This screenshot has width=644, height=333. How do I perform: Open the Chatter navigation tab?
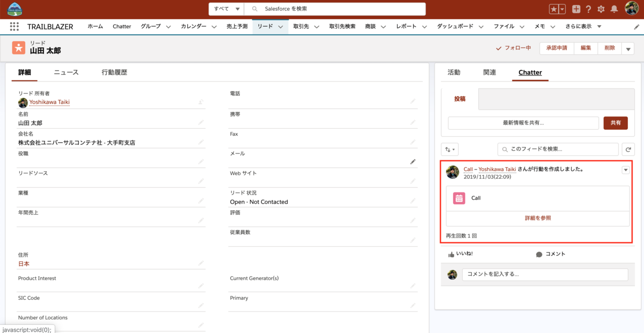coord(122,26)
